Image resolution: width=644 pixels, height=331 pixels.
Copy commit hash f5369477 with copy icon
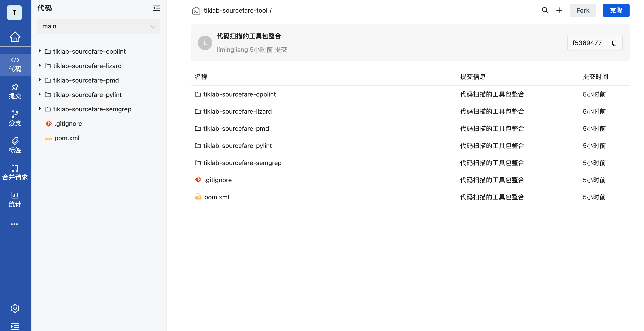tap(614, 43)
